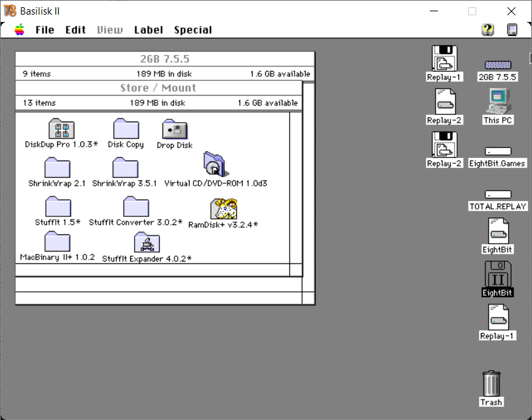Viewport: 532px width, 420px height.
Task: Select the highlighted EightBit floppy disk icon
Action: [x=498, y=274]
